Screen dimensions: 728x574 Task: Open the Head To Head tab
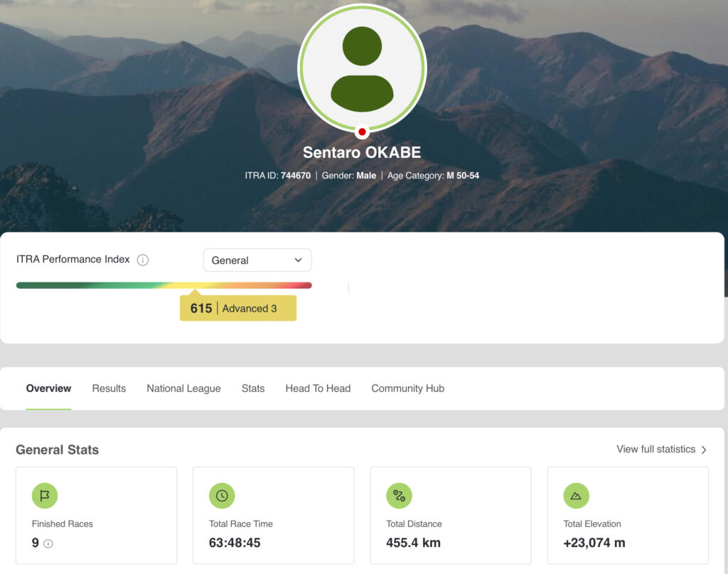pyautogui.click(x=318, y=388)
